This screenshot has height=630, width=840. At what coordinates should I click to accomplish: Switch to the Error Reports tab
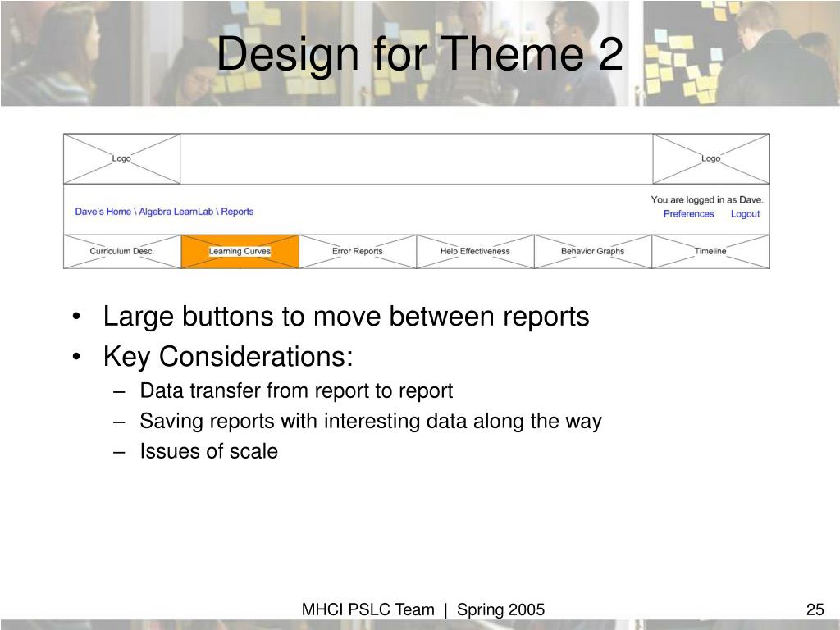[x=358, y=251]
